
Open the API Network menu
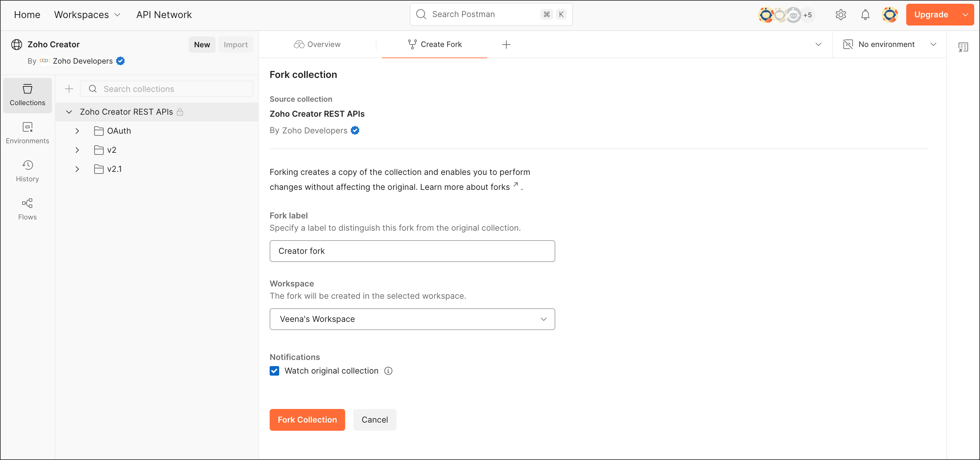click(164, 15)
